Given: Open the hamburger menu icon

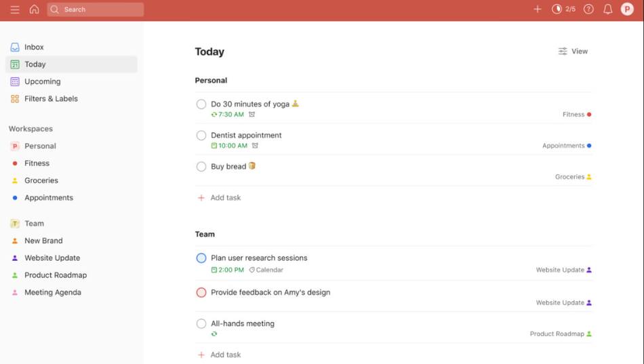Looking at the screenshot, I should pyautogui.click(x=15, y=9).
